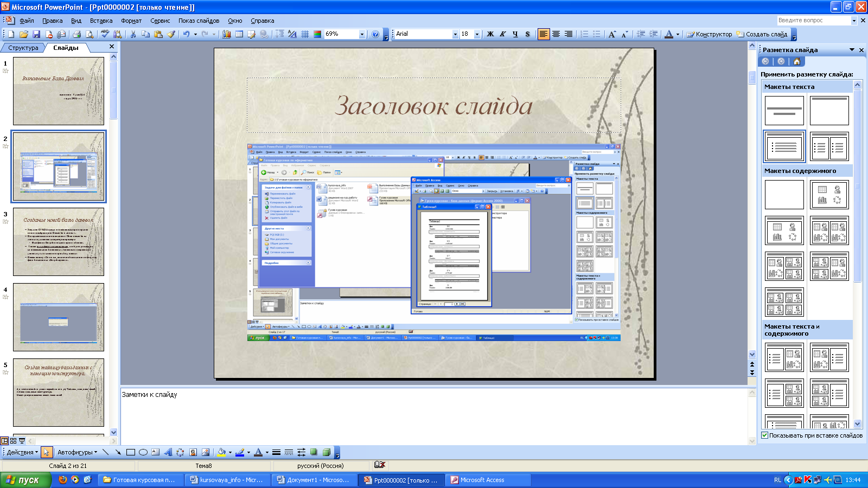The width and height of the screenshot is (868, 488).
Task: Click the пуск Start button
Action: 25,480
